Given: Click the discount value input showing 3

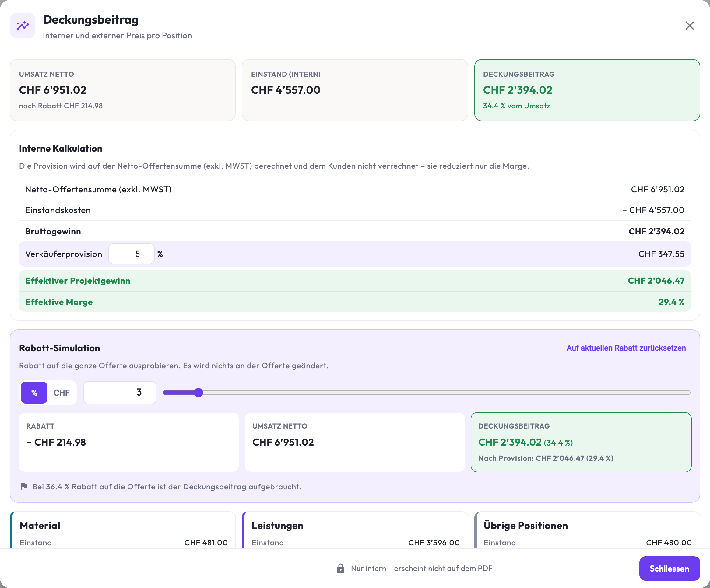Looking at the screenshot, I should click(120, 392).
